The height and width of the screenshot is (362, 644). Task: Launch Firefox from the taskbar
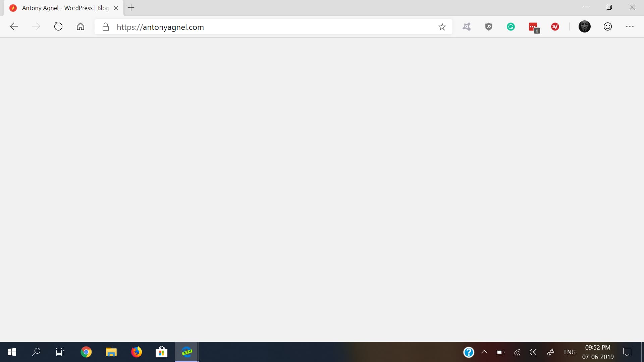coord(136,352)
